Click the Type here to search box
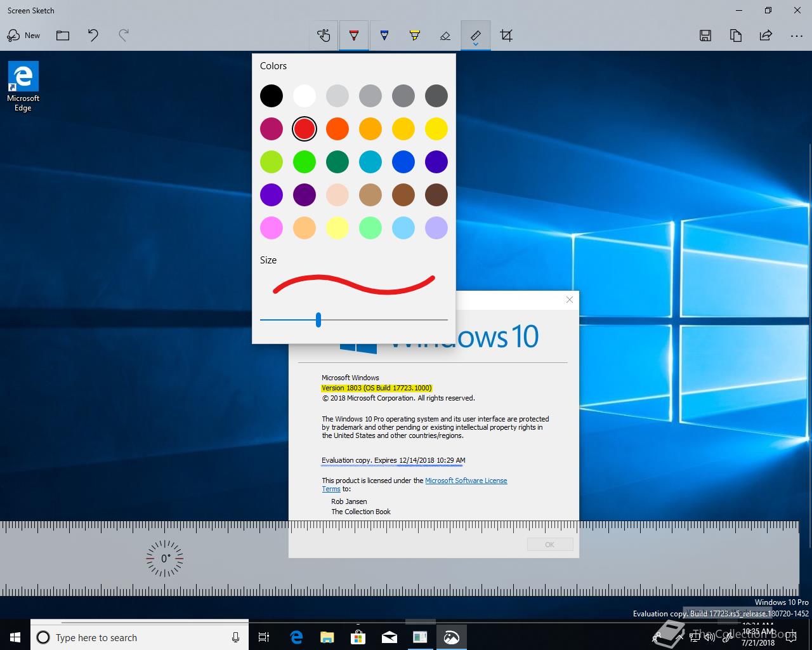The width and height of the screenshot is (812, 650). click(140, 637)
